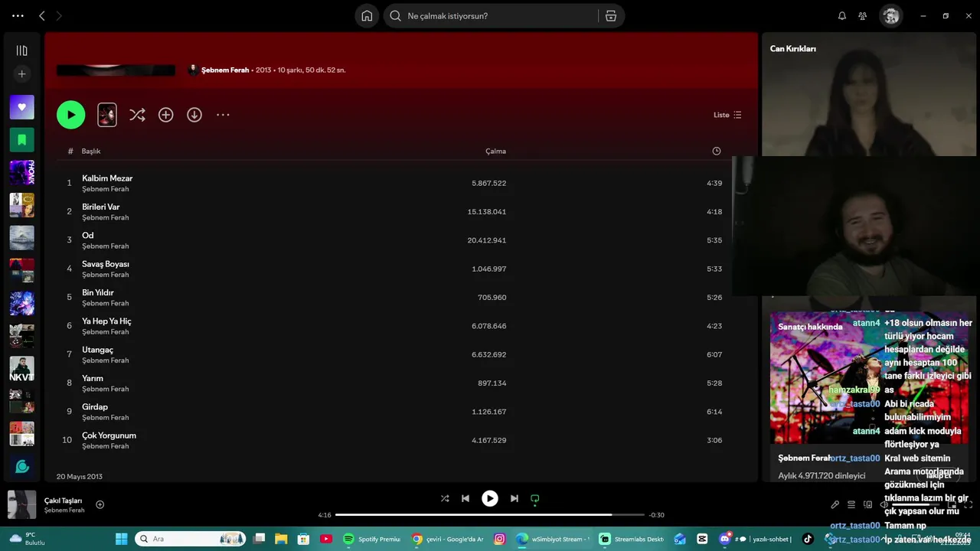Switch to Spotify Premium taskbar button
This screenshot has width=980, height=551.
coord(373,539)
